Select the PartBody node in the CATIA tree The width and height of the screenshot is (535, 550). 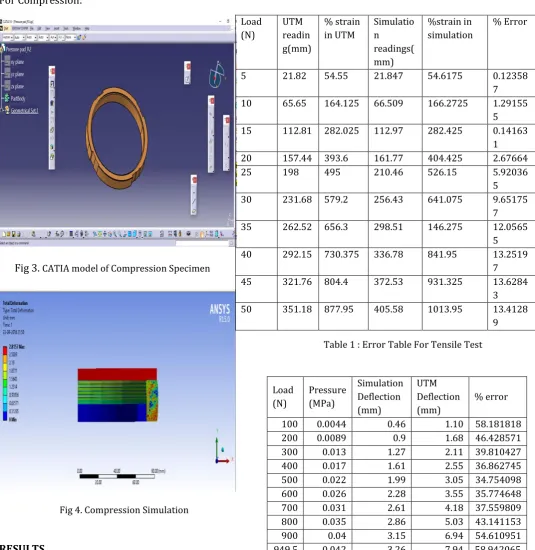[18, 99]
